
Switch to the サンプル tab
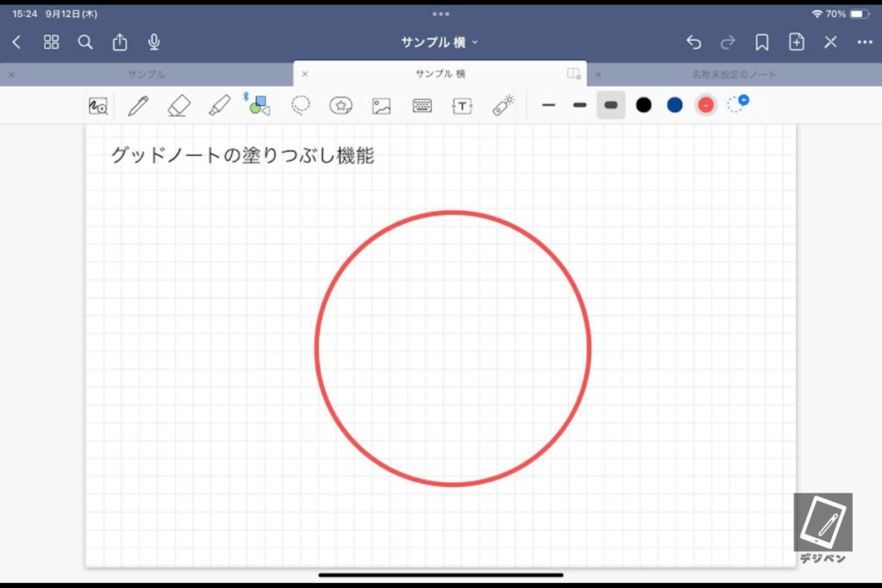pos(146,75)
